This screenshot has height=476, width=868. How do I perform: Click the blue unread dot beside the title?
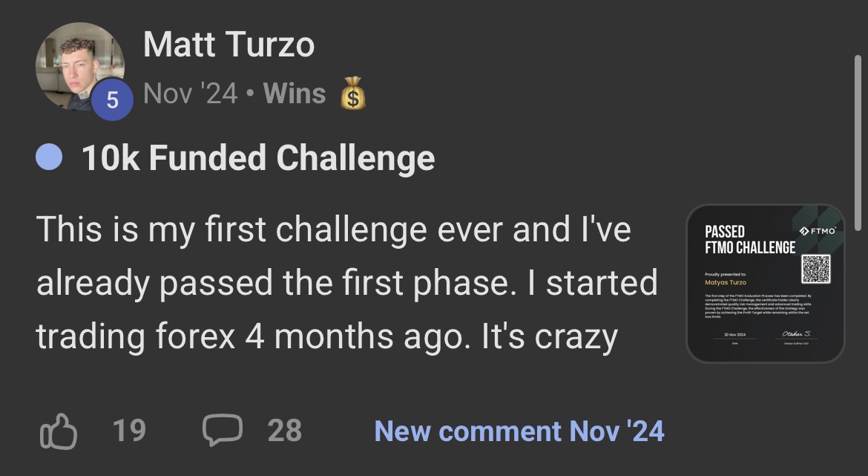(49, 157)
